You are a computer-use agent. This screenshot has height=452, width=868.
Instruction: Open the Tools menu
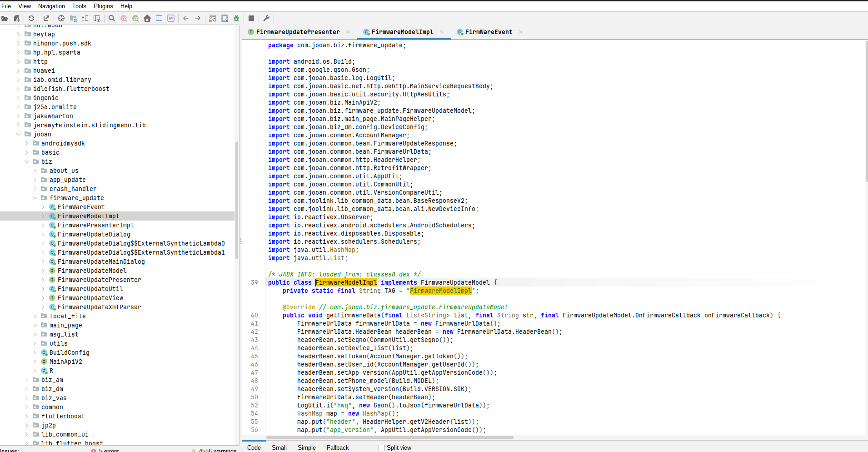tap(79, 6)
